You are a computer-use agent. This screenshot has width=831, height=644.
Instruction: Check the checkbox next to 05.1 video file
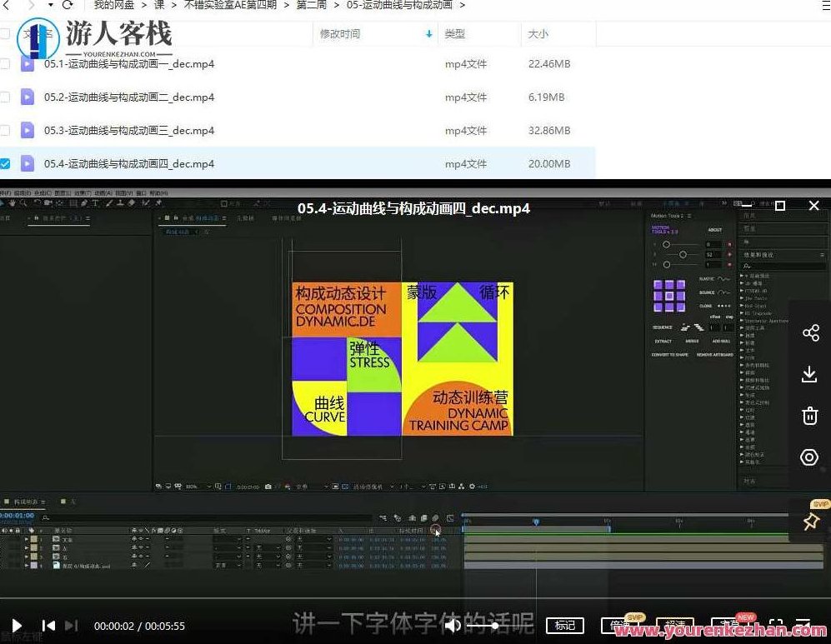click(6, 63)
